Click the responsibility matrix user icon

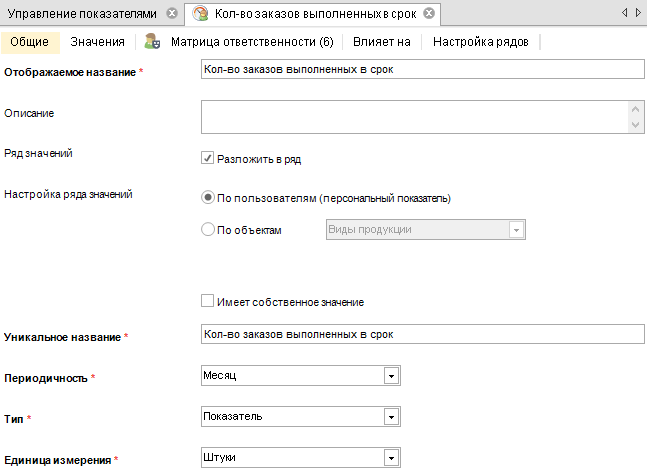152,42
